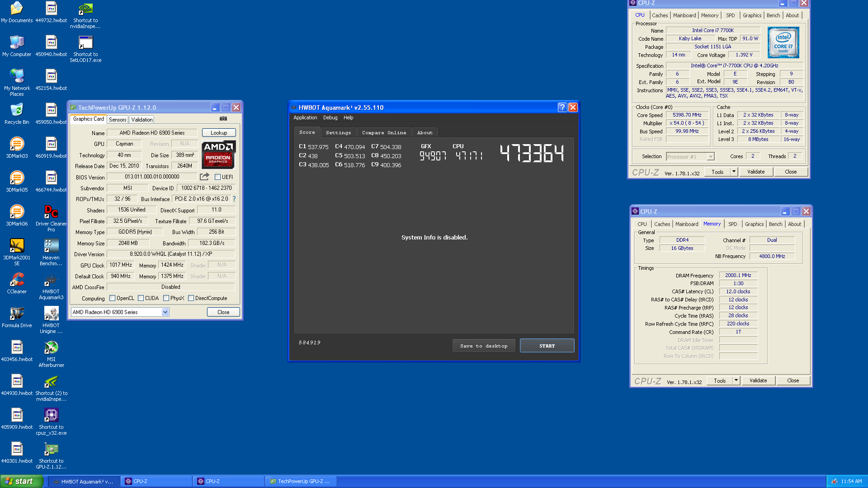This screenshot has width=868, height=488.
Task: Click Lookup button in GPU-Z
Action: pos(219,133)
